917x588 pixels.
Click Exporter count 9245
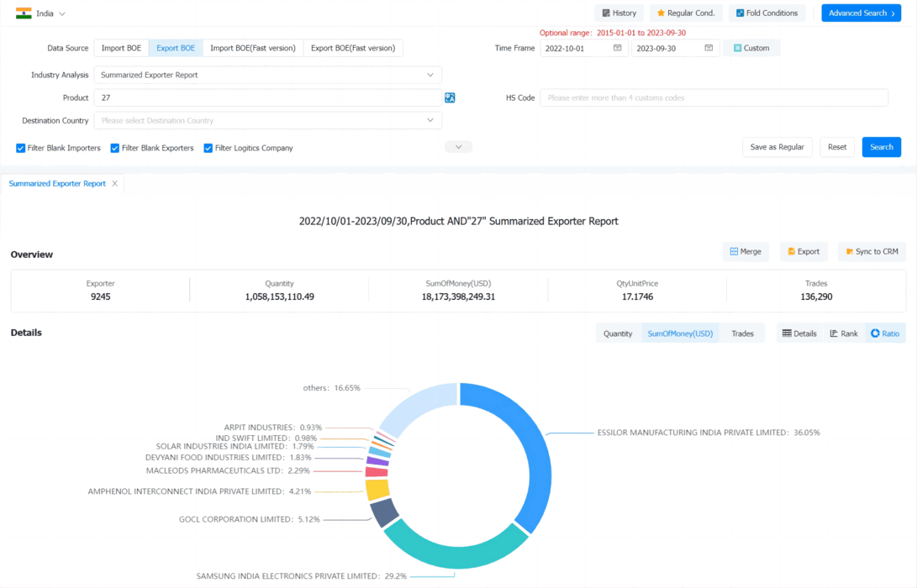click(x=101, y=297)
